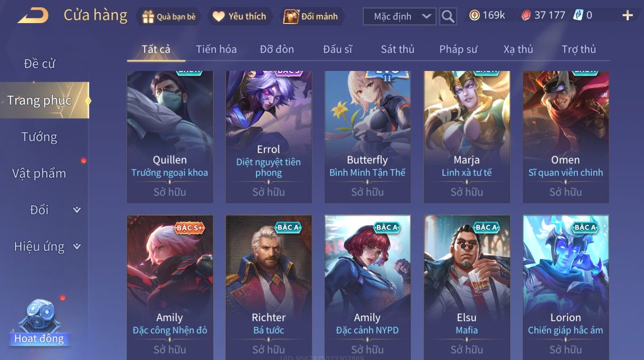Image resolution: width=644 pixels, height=360 pixels.
Task: Select the Tiến hóa tab
Action: point(216,50)
